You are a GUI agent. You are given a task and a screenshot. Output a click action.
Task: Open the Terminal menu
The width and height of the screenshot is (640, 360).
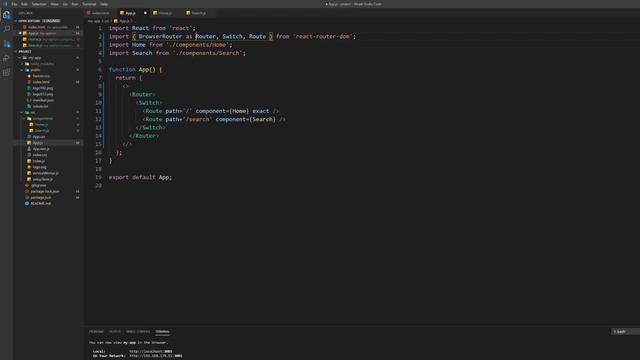89,4
